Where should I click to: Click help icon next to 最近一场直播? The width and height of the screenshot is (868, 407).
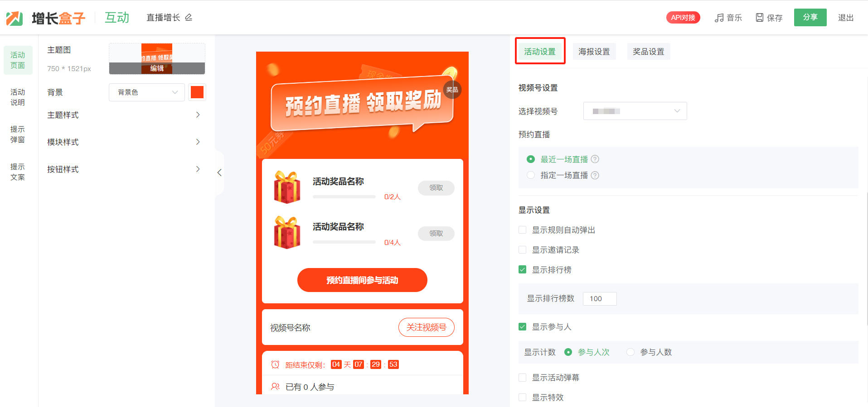coord(595,159)
